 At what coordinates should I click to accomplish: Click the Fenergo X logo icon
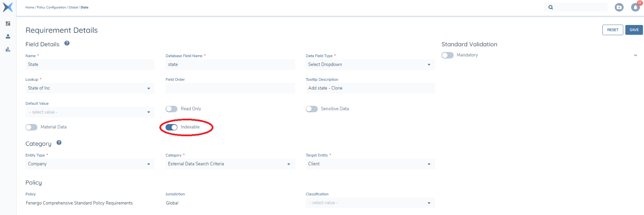pos(8,7)
